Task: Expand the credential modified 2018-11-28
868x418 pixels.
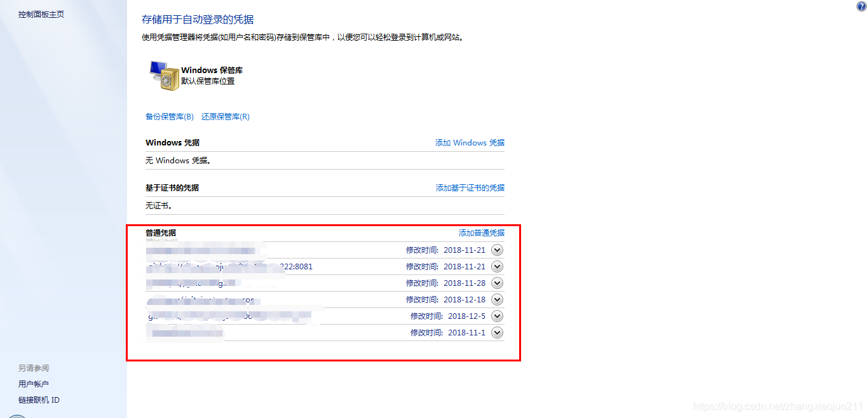Action: [498, 283]
